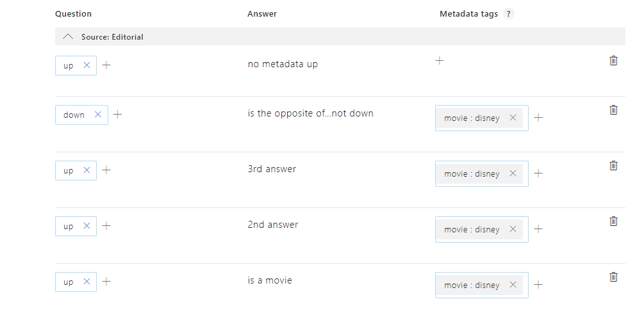644x313 pixels.
Task: Add alternate question to '3rd answer' row
Action: [106, 170]
